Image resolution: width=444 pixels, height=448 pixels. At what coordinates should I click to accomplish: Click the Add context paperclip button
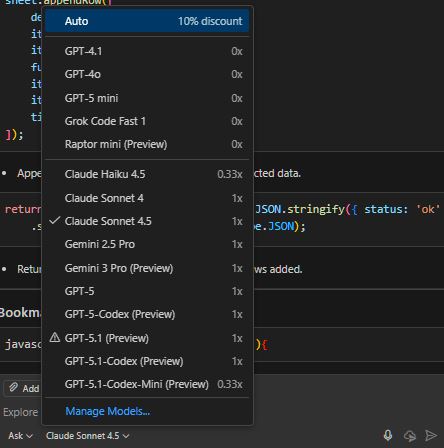point(23,388)
